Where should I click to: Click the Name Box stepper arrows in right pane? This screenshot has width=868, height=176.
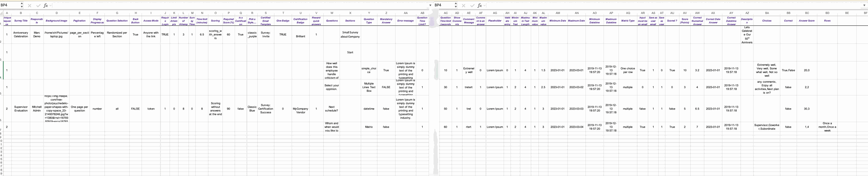click(456, 5)
